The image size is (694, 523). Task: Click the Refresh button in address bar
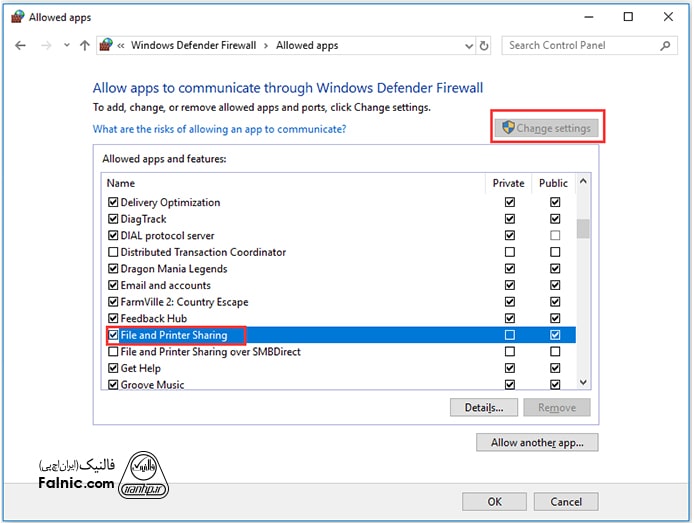[x=485, y=46]
